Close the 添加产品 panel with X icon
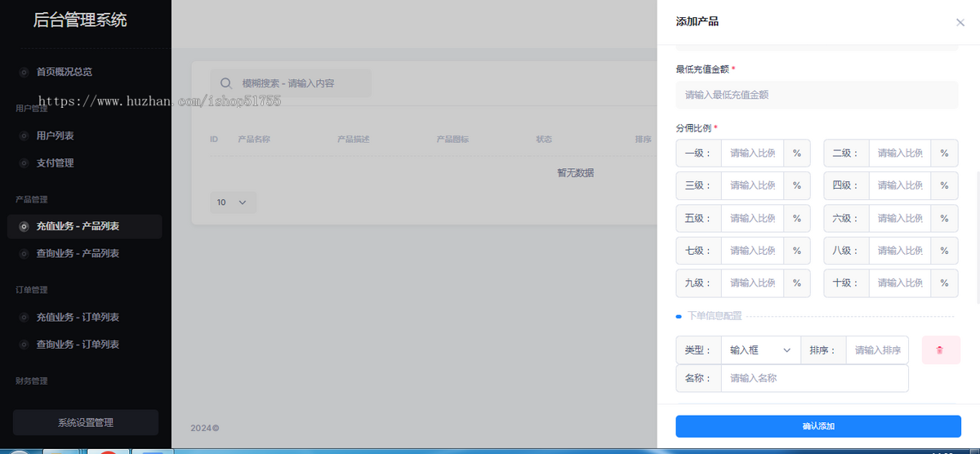980x454 pixels. 960,22
